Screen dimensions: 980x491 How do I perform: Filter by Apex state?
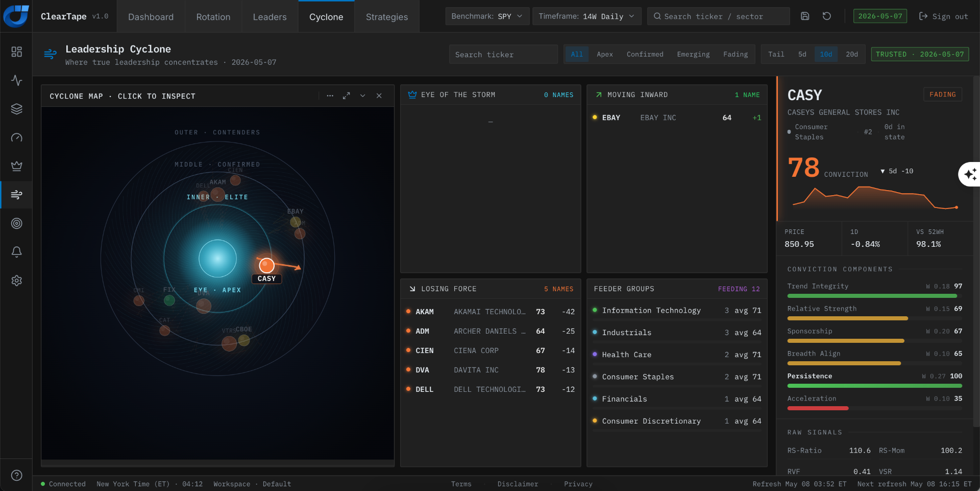coord(605,54)
